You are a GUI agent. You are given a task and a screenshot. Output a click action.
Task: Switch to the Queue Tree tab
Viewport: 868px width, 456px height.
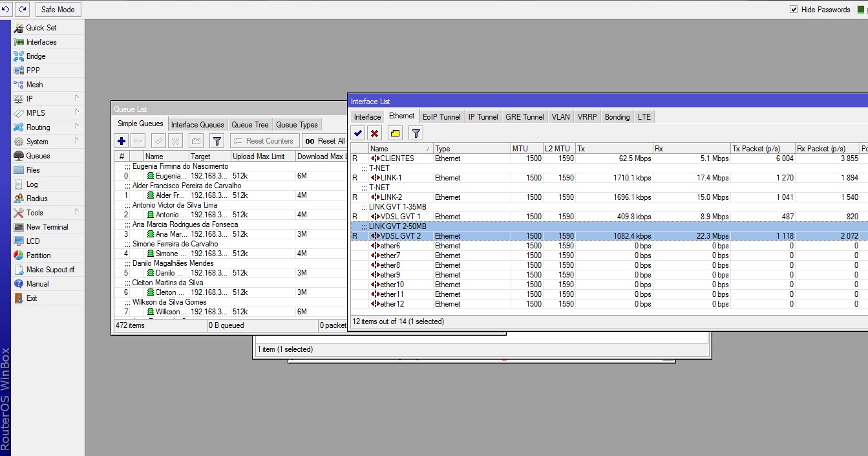[x=249, y=125]
